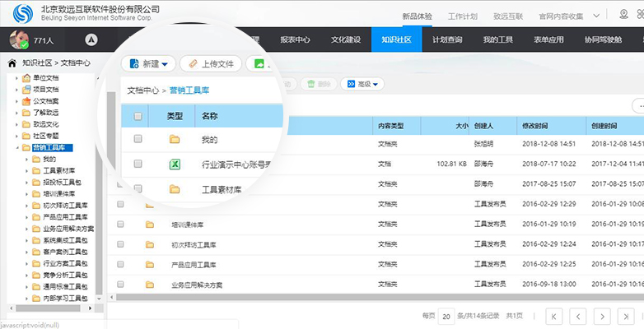Click the home icon in the breadcrumb
The height and width of the screenshot is (329, 644).
(12, 63)
